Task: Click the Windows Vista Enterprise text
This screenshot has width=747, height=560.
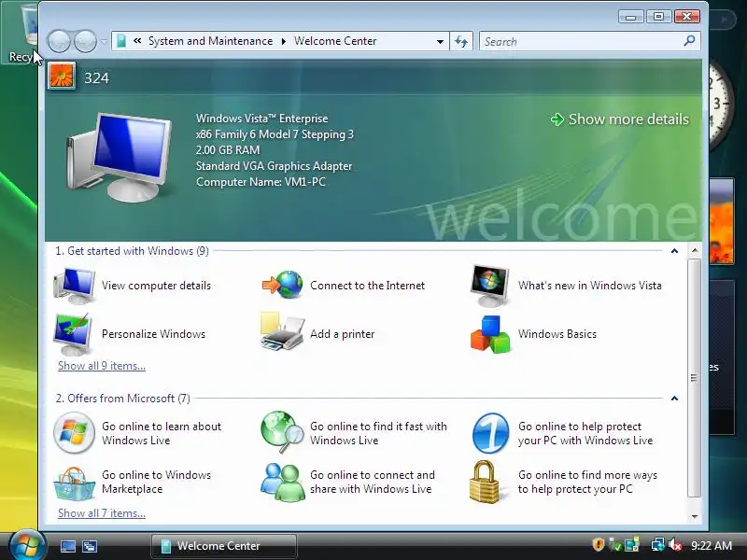Action: coord(262,119)
